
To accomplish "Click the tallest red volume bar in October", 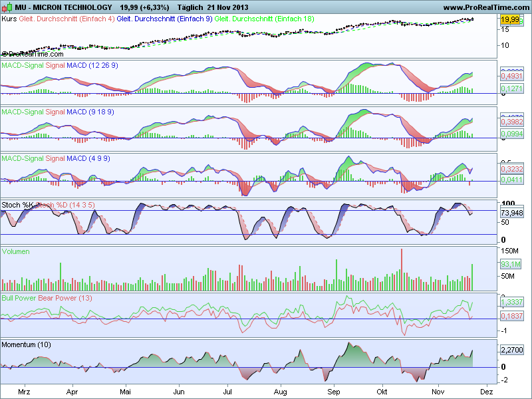I will [x=402, y=270].
